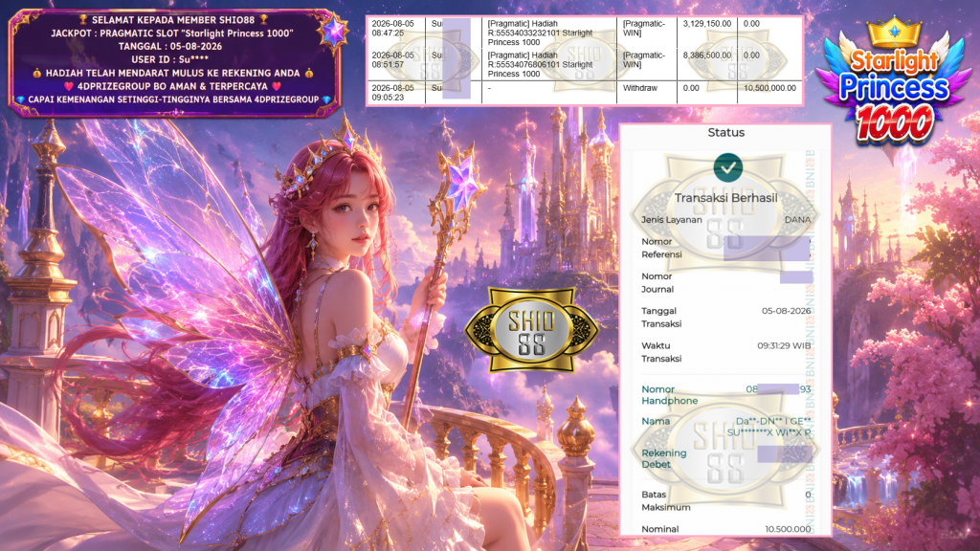
Task: Click the '09:31:29 WIB' time value
Action: [x=784, y=345]
